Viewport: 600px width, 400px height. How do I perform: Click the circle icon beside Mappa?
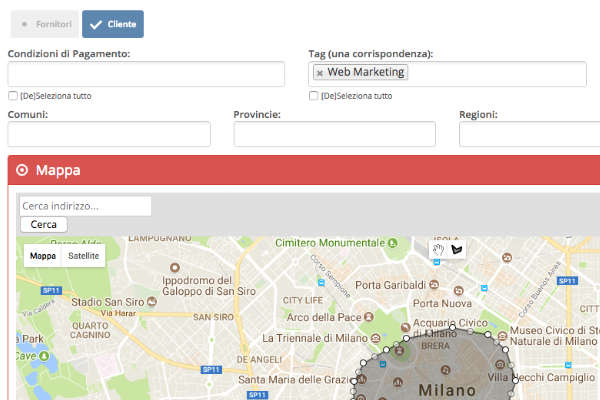click(x=22, y=170)
